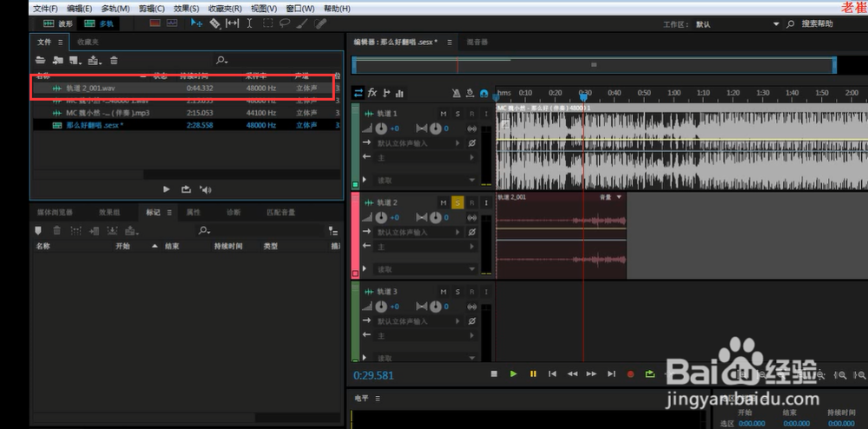Open 轨道 1 默认立体声输入 dropdown
The height and width of the screenshot is (429, 868).
pos(418,143)
